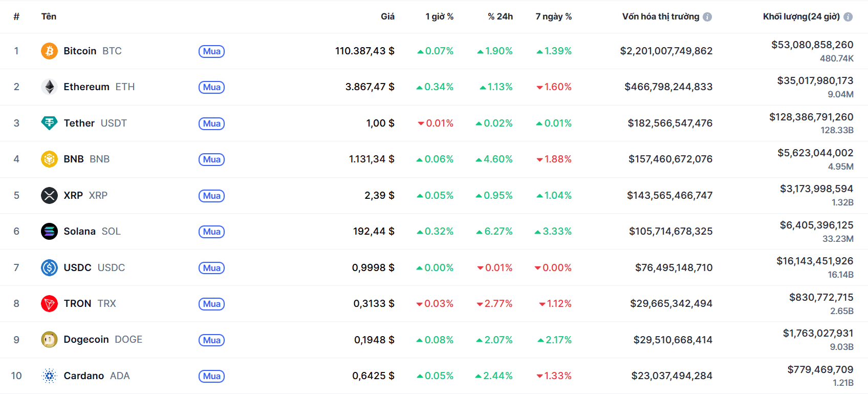This screenshot has height=394, width=868.
Task: Open the XRP name link
Action: 85,195
